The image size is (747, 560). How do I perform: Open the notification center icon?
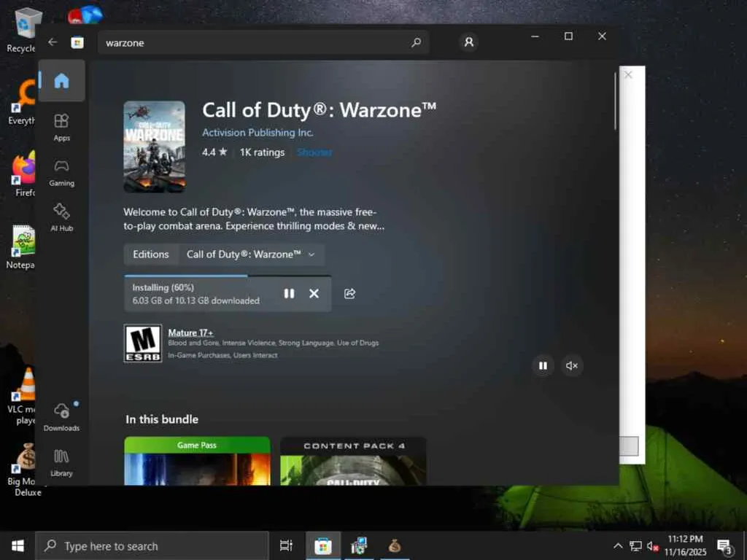[x=724, y=546]
